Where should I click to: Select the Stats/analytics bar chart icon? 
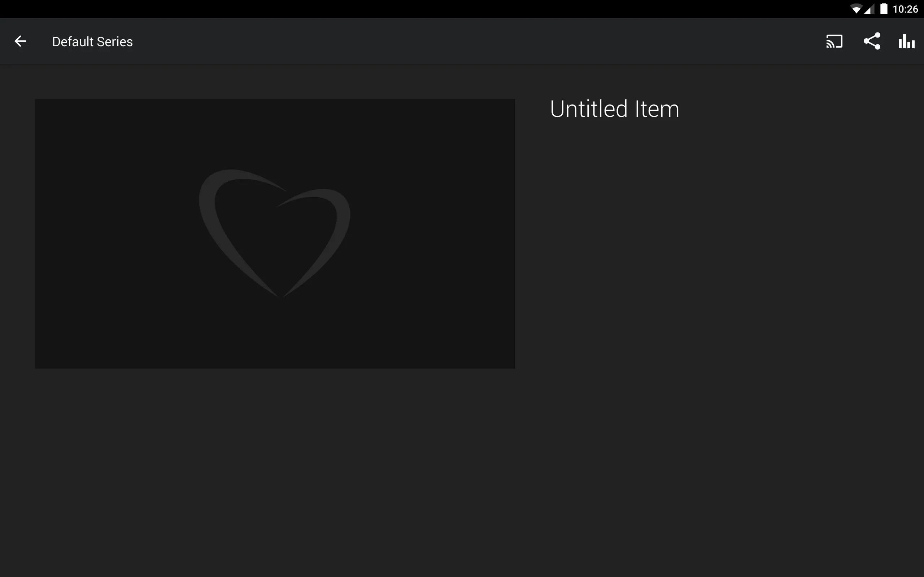907,41
